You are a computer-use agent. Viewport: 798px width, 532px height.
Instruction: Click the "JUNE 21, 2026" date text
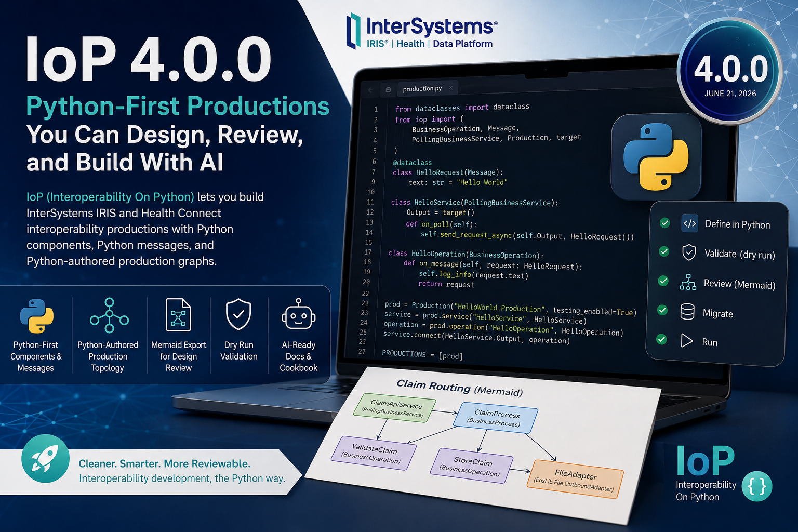pyautogui.click(x=730, y=94)
